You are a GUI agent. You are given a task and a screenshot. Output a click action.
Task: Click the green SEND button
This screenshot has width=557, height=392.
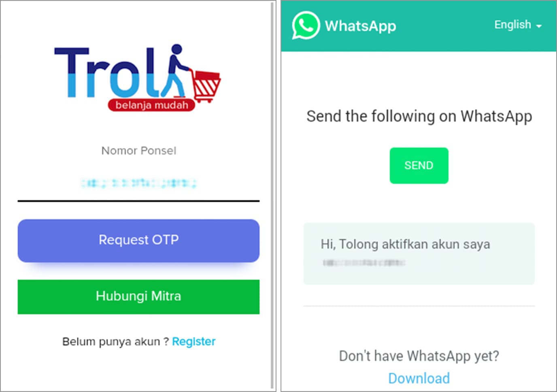[419, 165]
